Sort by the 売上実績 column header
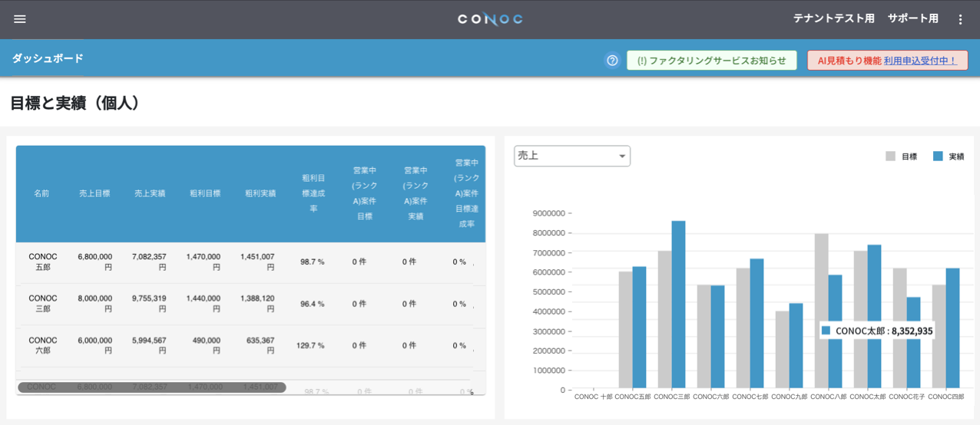 coord(150,193)
